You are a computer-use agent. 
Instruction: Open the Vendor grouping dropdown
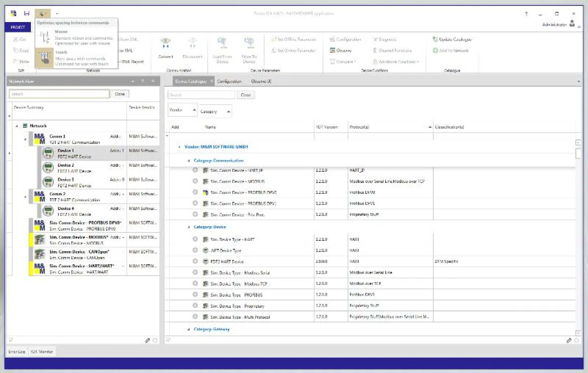click(x=183, y=111)
